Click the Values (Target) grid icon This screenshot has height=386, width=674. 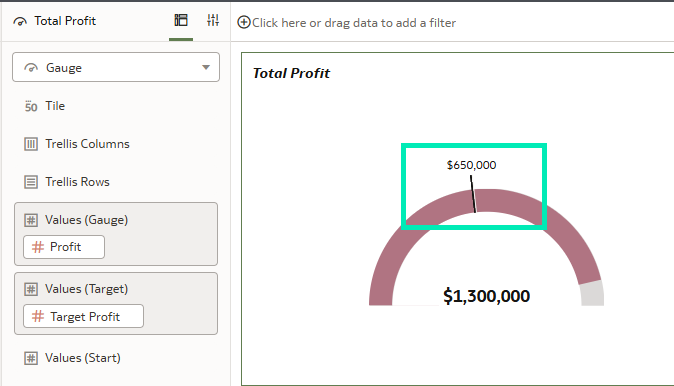click(x=31, y=289)
